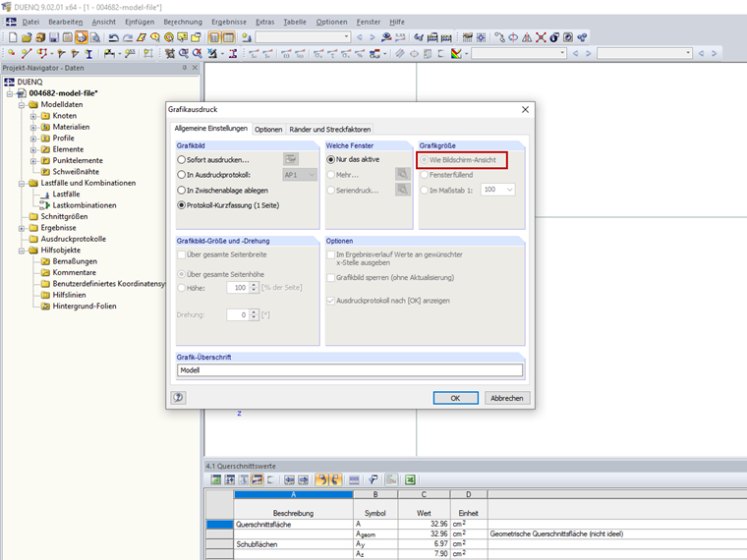The image size is (747, 560).
Task: Click the red X delete-selection icon
Action: click(x=541, y=37)
